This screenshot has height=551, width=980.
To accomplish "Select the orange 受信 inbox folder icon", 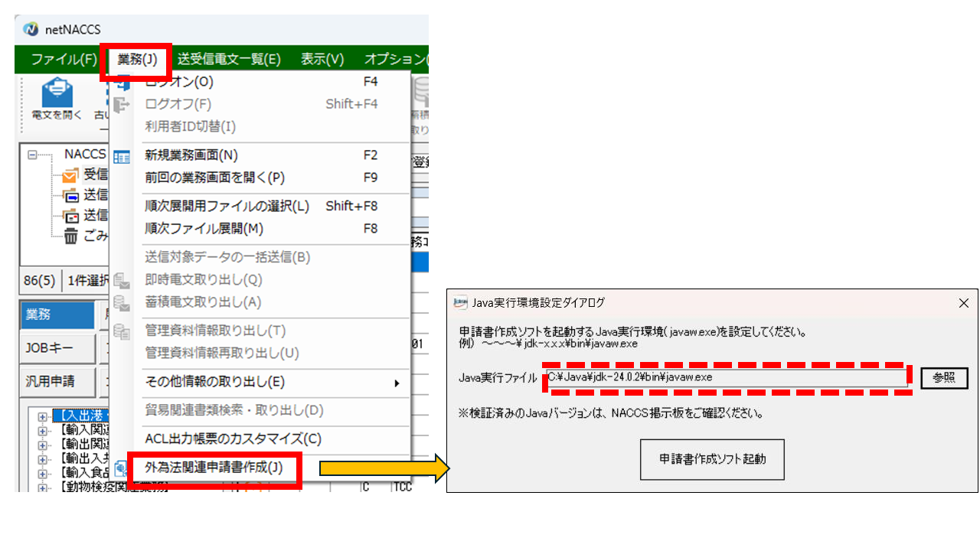I will pos(70,175).
